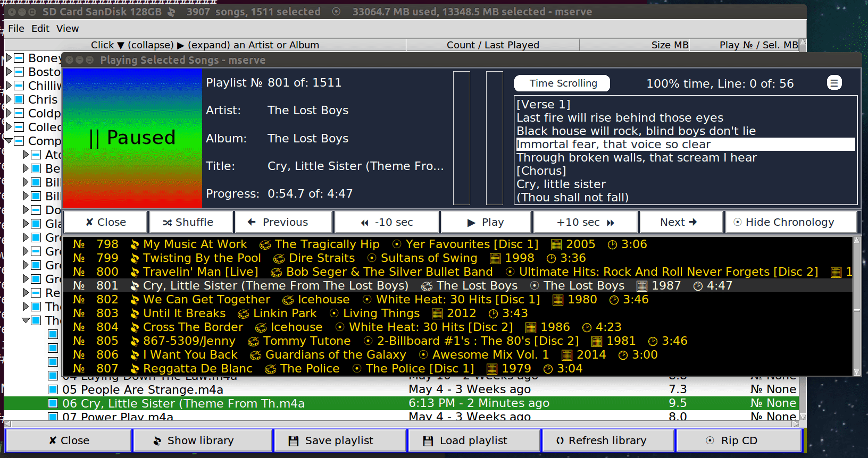Click the Count / Last Played column header
The image size is (868, 458).
pyautogui.click(x=493, y=45)
